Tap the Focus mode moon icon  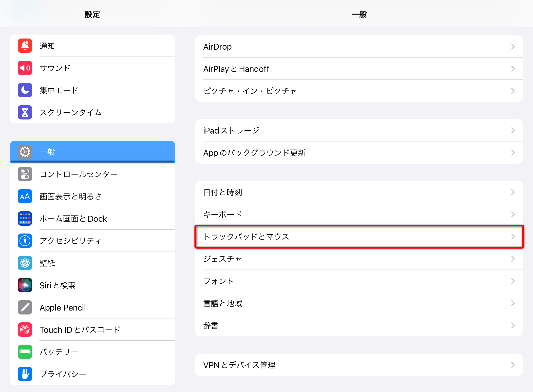(25, 90)
